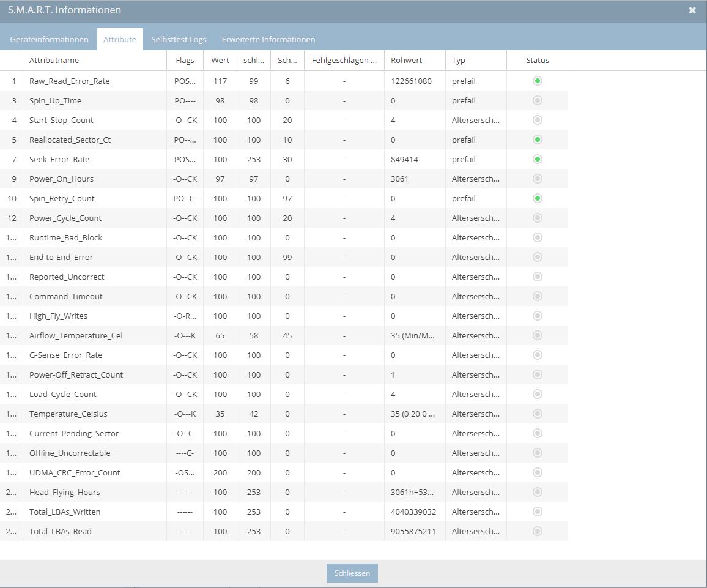Viewport: 707px width, 588px height.
Task: Click status indicator for Offline_Uncorrectable
Action: [x=538, y=453]
